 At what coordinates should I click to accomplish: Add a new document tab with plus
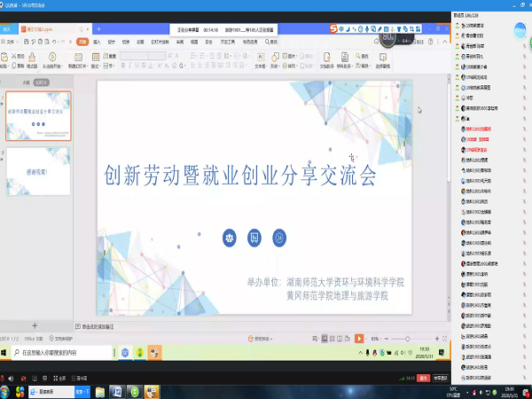click(x=98, y=29)
